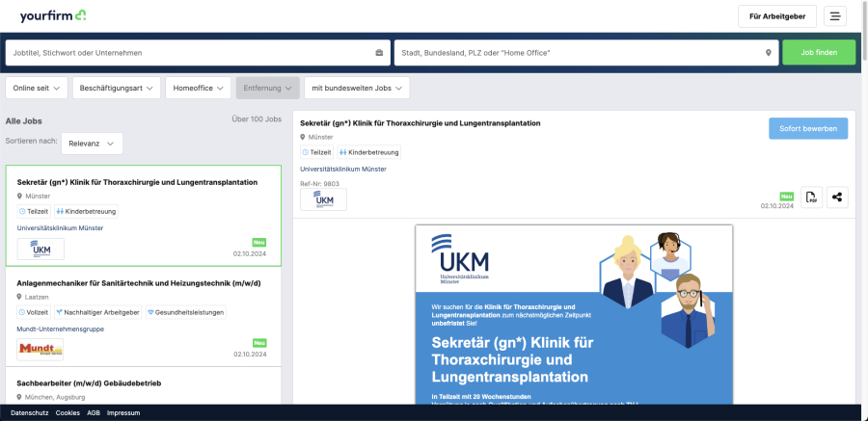Viewport: 868px width, 421px height.
Task: Open the mit bundesweiten Jobs dropdown
Action: click(x=356, y=88)
